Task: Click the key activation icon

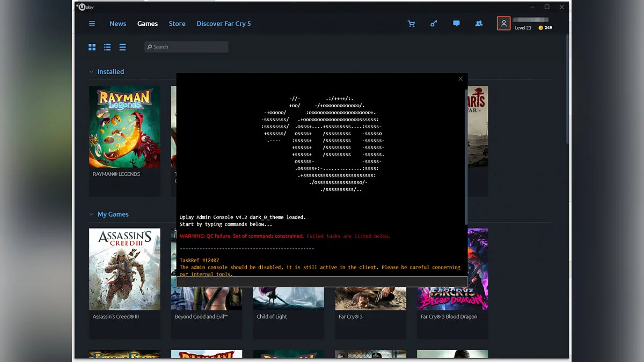Action: [x=434, y=24]
